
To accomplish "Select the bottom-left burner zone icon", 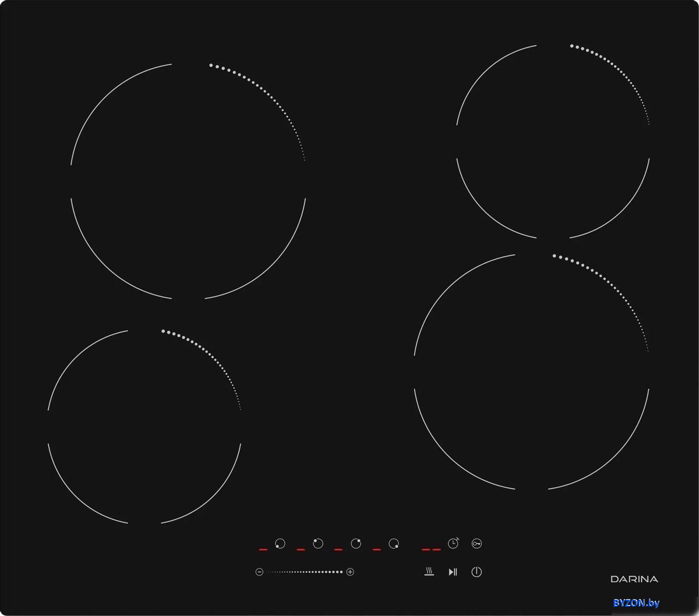I will point(280,544).
